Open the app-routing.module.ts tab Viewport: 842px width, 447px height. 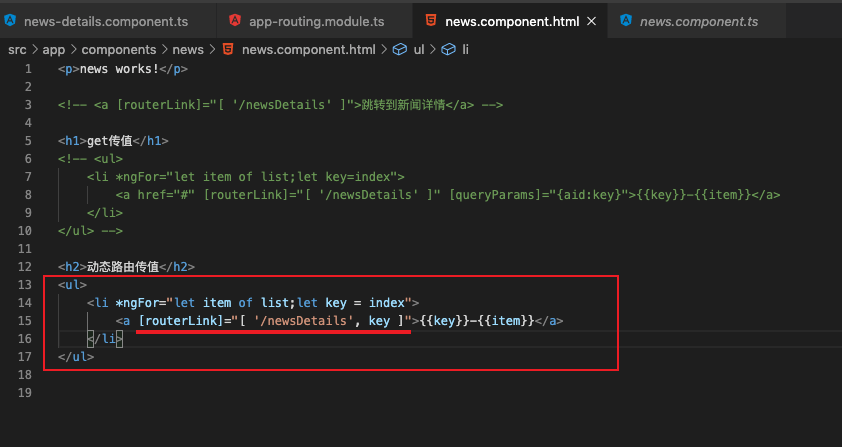point(316,21)
